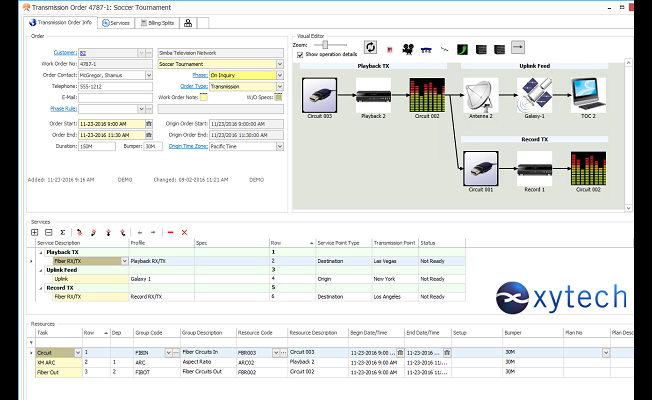Switch to the Billing Splits tab
Viewport: 652px width, 400px height.
pyautogui.click(x=158, y=21)
